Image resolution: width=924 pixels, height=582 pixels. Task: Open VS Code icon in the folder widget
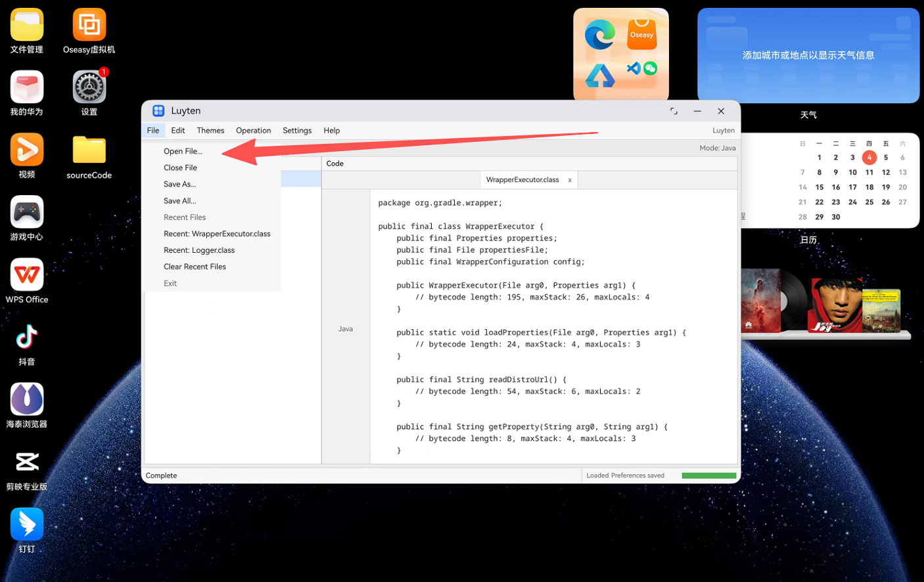pyautogui.click(x=634, y=68)
